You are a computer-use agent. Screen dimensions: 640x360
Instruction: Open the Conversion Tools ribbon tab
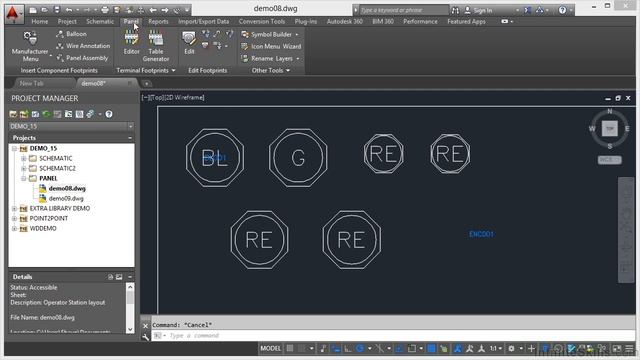tap(262, 21)
